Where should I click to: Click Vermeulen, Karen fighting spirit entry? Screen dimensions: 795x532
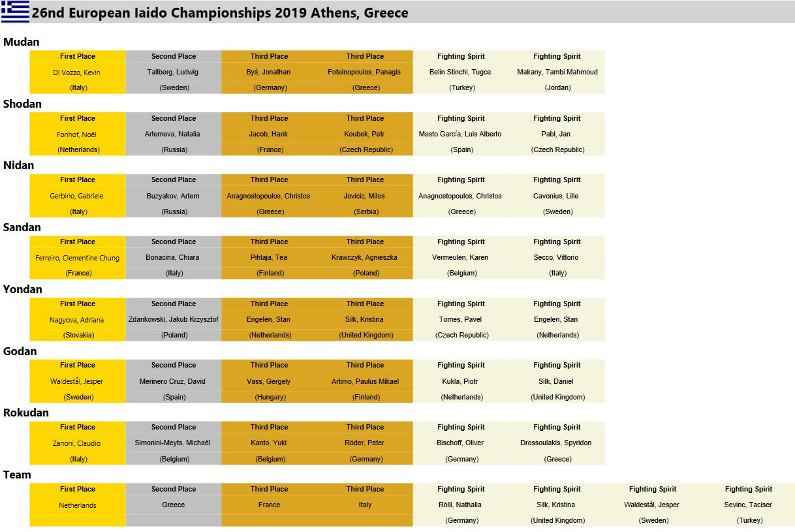point(461,258)
